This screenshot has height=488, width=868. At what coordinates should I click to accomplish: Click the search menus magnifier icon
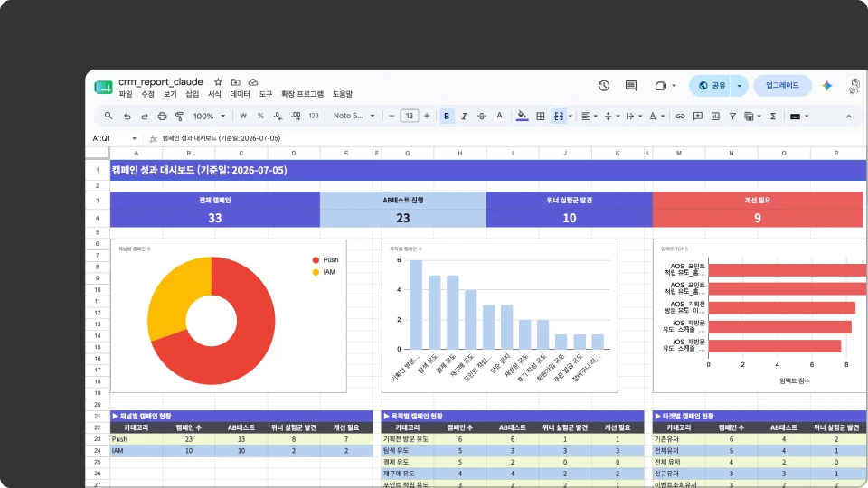(x=108, y=117)
